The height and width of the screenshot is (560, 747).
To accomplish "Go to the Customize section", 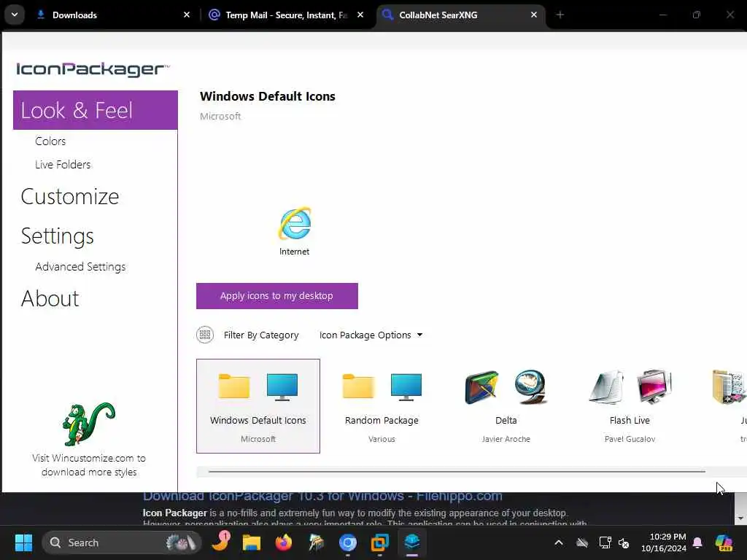I will [x=70, y=197].
